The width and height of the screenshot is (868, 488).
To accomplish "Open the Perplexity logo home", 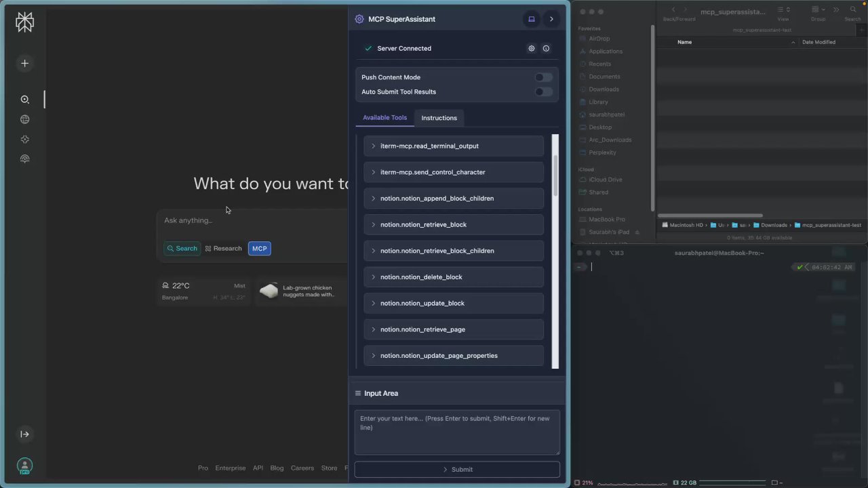I will (24, 22).
